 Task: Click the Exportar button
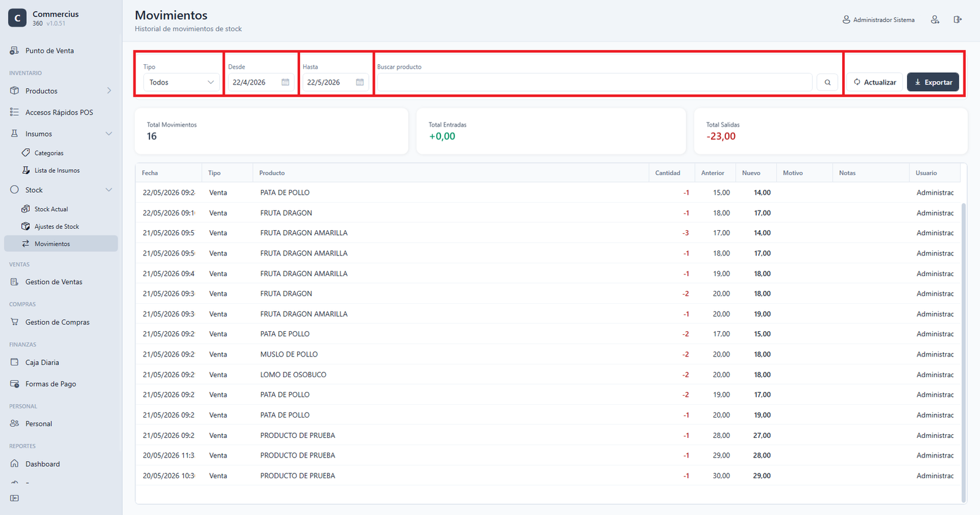(x=933, y=82)
